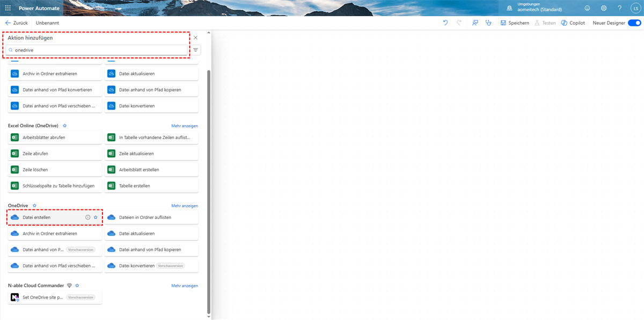Select Schlüsselspalte zu Tabelle hinzufügen action
Screen dimensions: 644x320
pos(55,186)
